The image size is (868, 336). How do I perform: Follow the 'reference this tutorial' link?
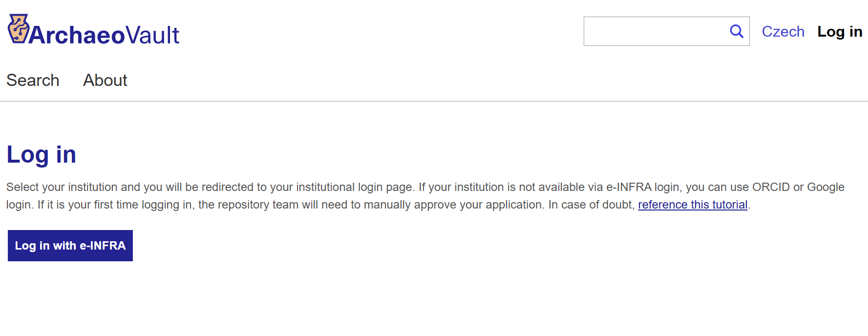coord(693,205)
